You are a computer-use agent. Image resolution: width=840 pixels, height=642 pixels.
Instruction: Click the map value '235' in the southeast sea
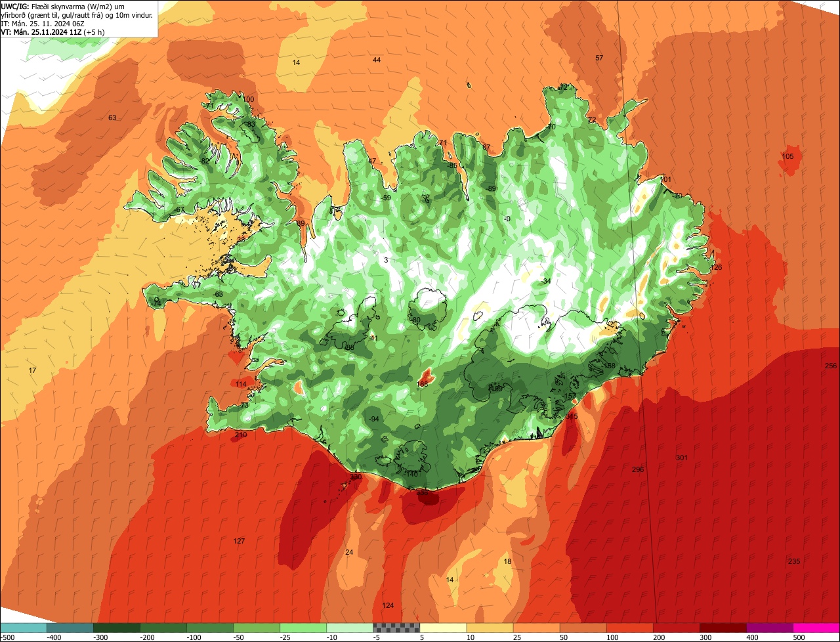[794, 561]
